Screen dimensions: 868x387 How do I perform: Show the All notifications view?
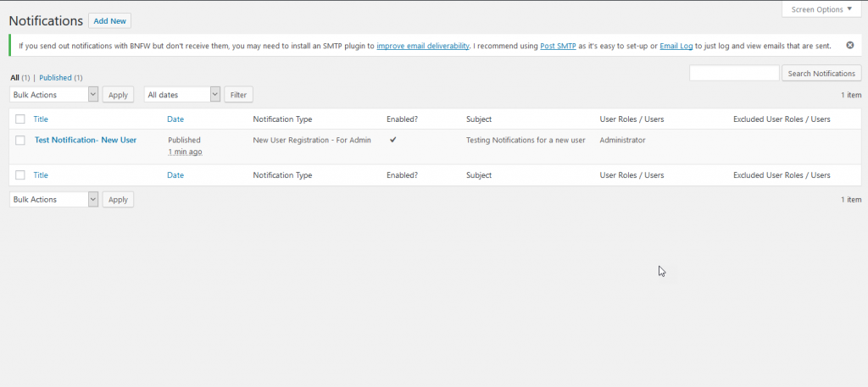[x=14, y=77]
